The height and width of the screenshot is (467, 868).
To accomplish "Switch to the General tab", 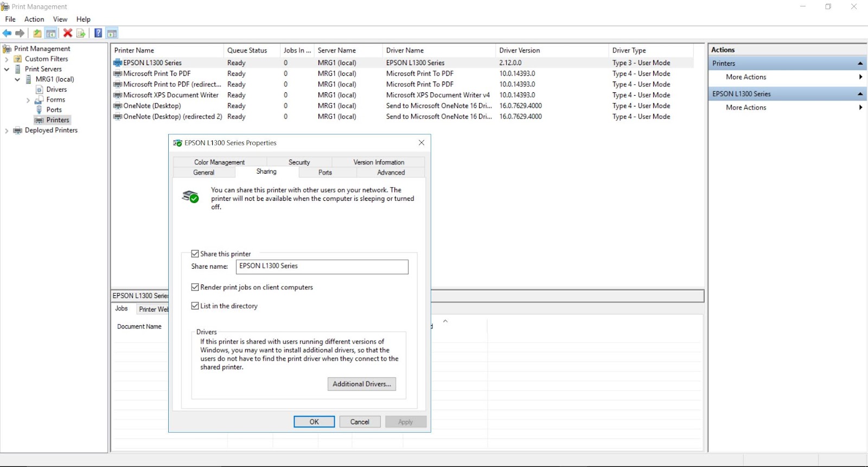I will [x=204, y=173].
